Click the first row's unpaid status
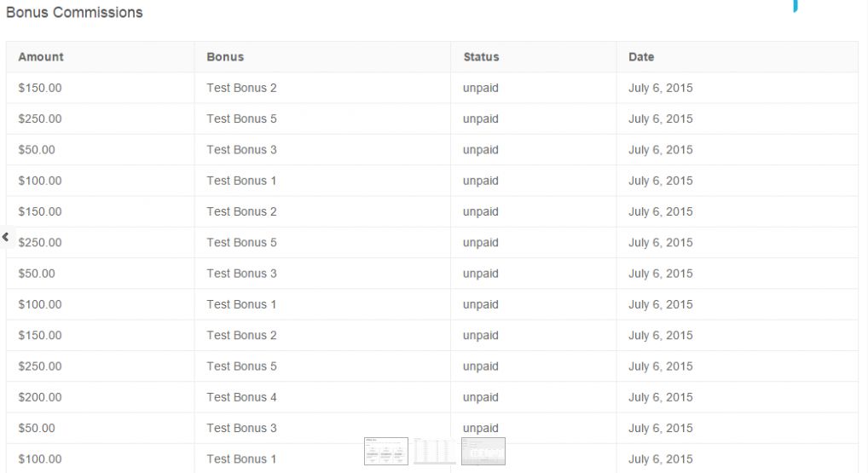 tap(481, 88)
